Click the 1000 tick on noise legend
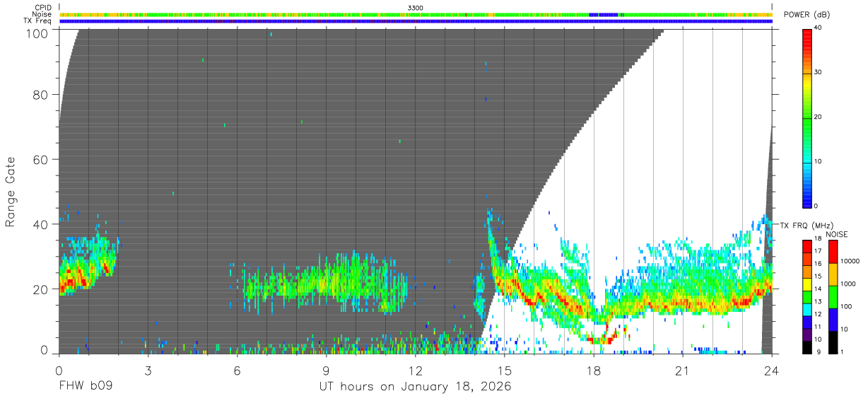 click(x=849, y=284)
